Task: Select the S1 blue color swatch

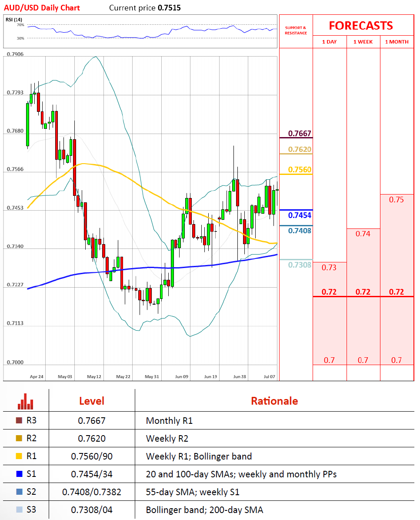Action: pos(19,474)
